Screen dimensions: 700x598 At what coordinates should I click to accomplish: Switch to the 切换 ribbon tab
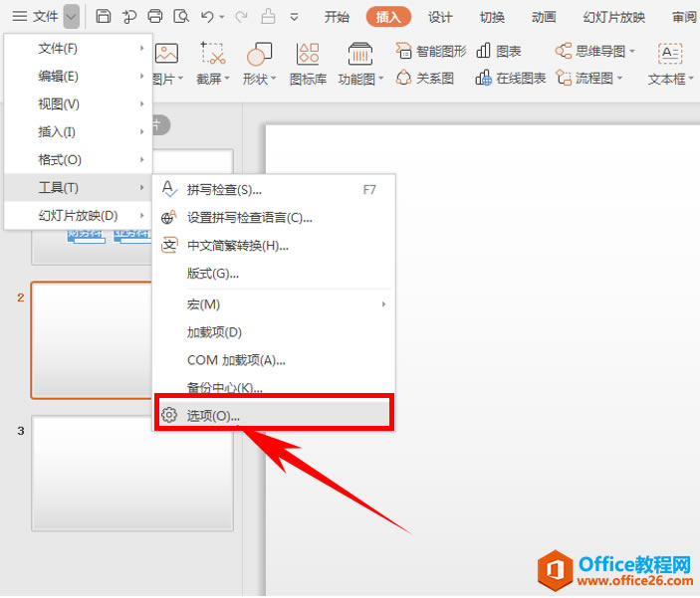492,17
